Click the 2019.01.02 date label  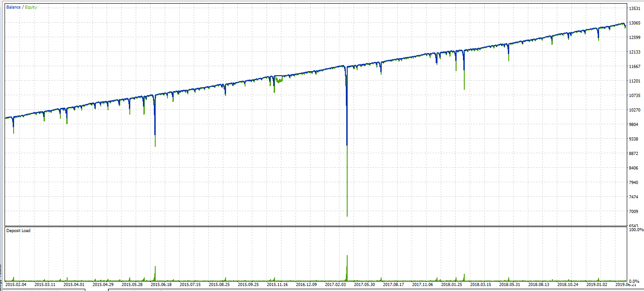click(597, 285)
